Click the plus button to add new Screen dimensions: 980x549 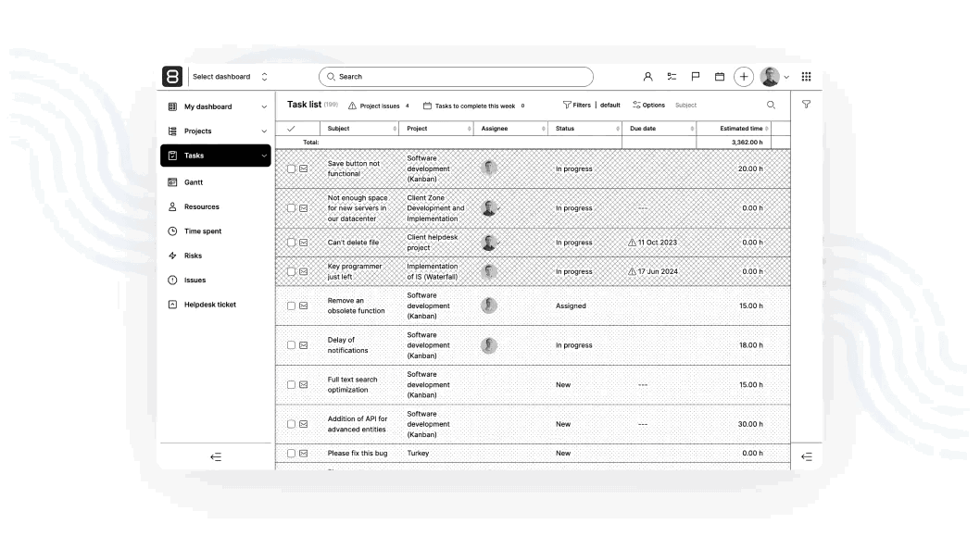coord(744,77)
